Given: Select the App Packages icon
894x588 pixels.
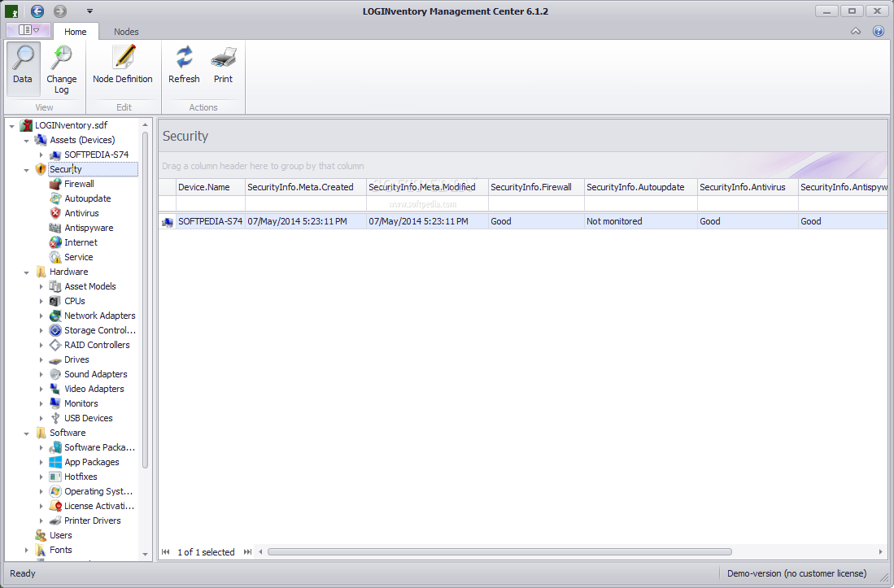Looking at the screenshot, I should point(55,462).
